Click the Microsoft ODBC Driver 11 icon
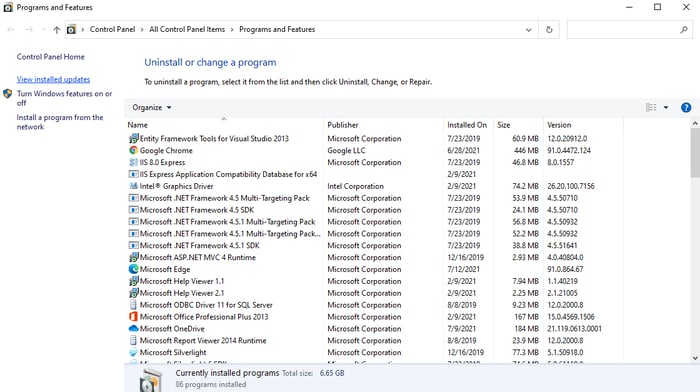Screen dimensions: 700x392 point(133,305)
